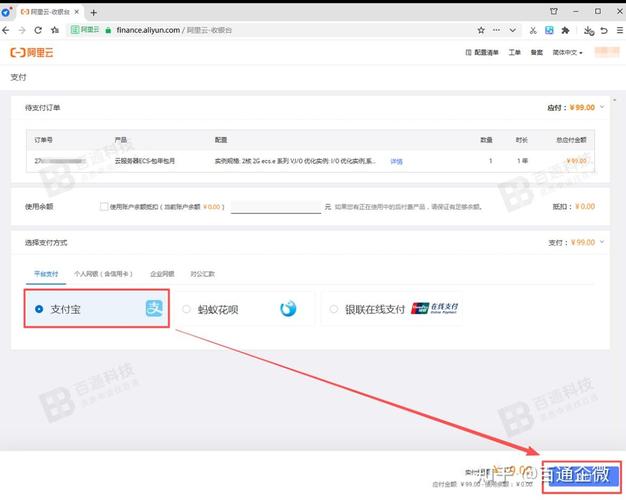Select the 银联在线支付 radio button
626x500 pixels.
click(334, 309)
